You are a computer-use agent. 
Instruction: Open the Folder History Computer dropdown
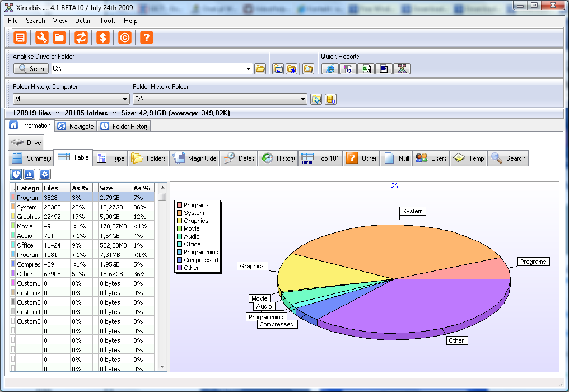coord(125,99)
